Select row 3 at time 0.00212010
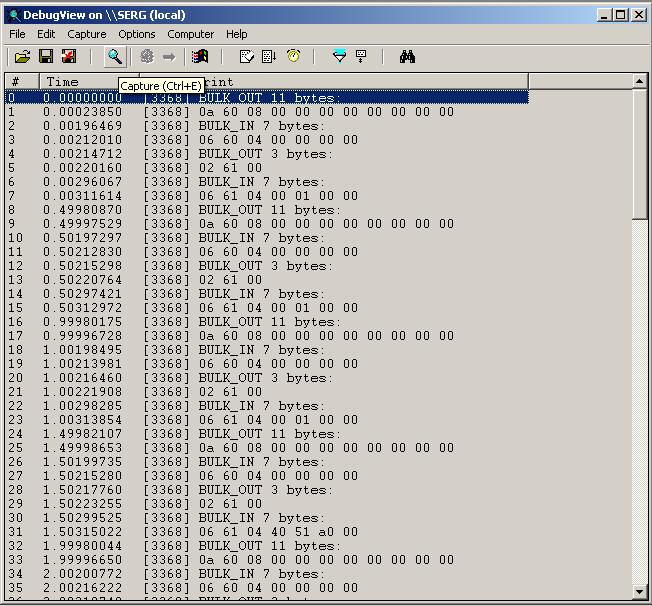Screen dimensions: 652x606 click(267, 140)
